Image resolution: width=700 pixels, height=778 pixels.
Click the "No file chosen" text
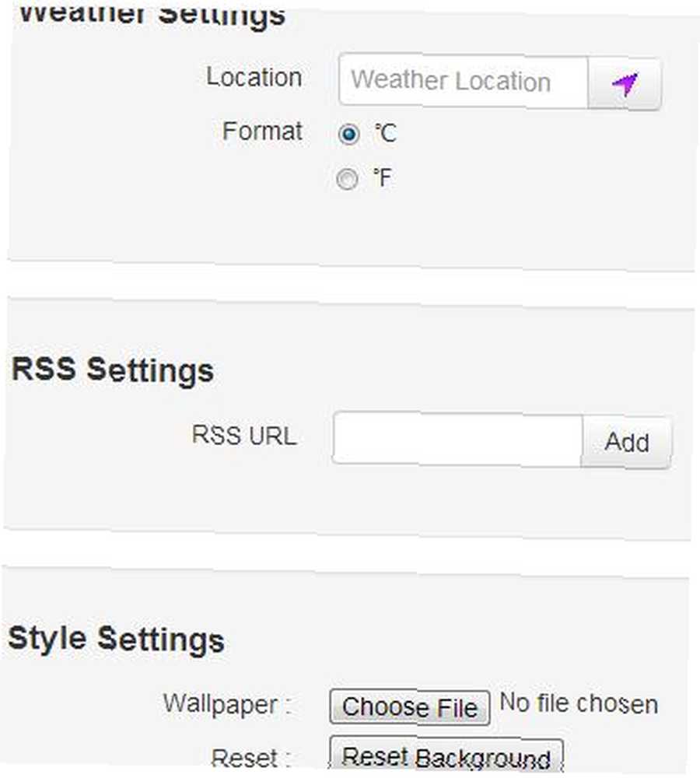point(579,703)
